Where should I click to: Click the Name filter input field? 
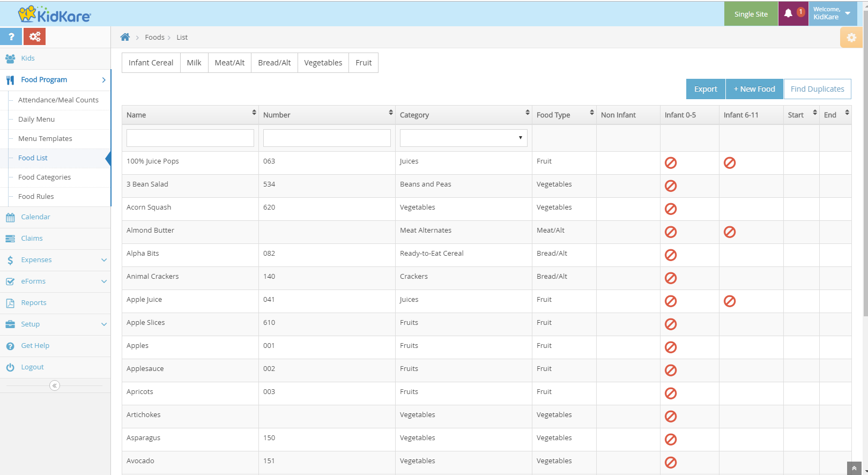190,138
